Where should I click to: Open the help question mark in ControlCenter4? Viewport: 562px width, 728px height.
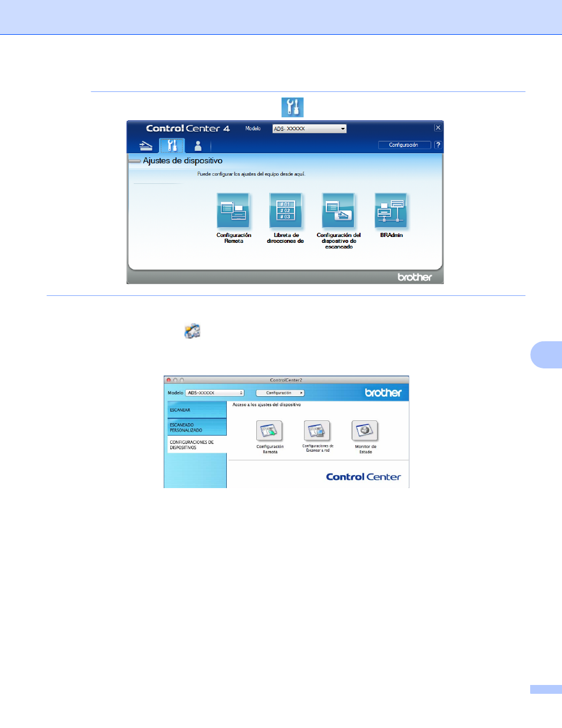click(438, 145)
